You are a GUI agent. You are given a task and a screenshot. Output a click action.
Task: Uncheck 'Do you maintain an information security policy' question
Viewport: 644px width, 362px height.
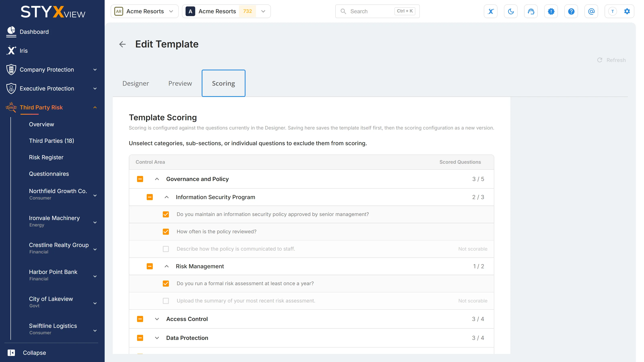click(x=166, y=214)
